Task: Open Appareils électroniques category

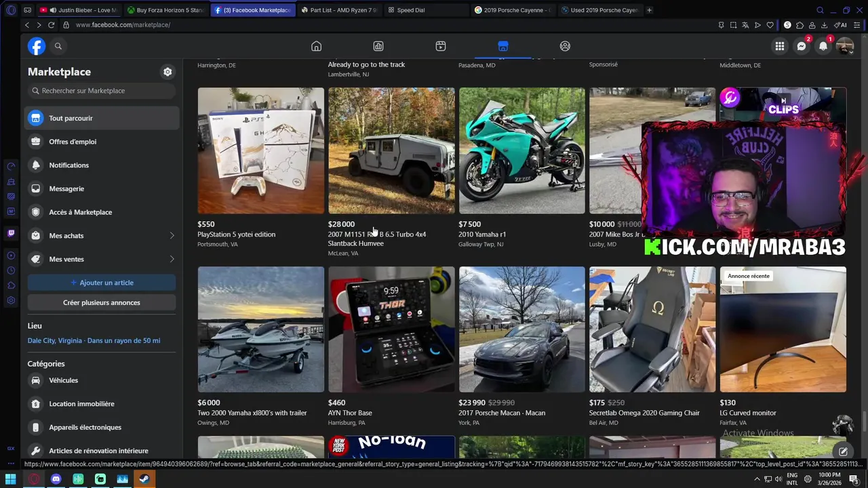Action: point(102,427)
